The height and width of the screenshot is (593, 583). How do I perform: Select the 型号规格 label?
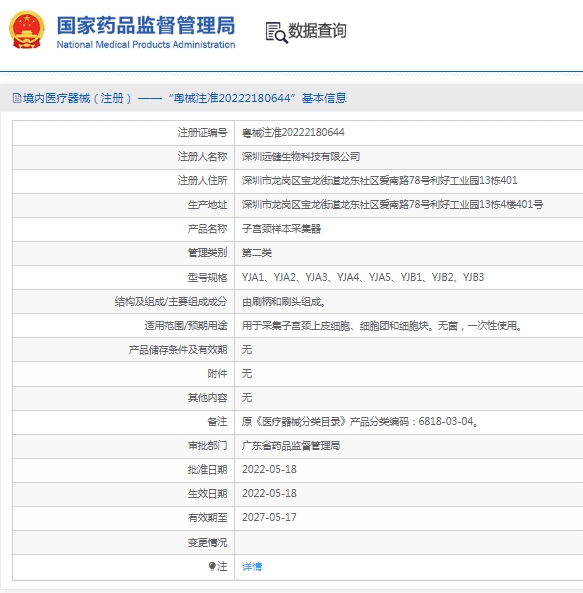[x=208, y=277]
